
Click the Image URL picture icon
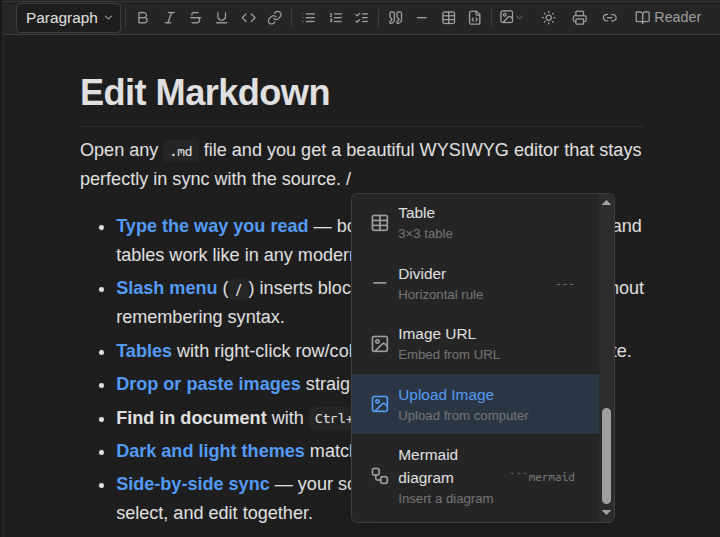point(380,344)
